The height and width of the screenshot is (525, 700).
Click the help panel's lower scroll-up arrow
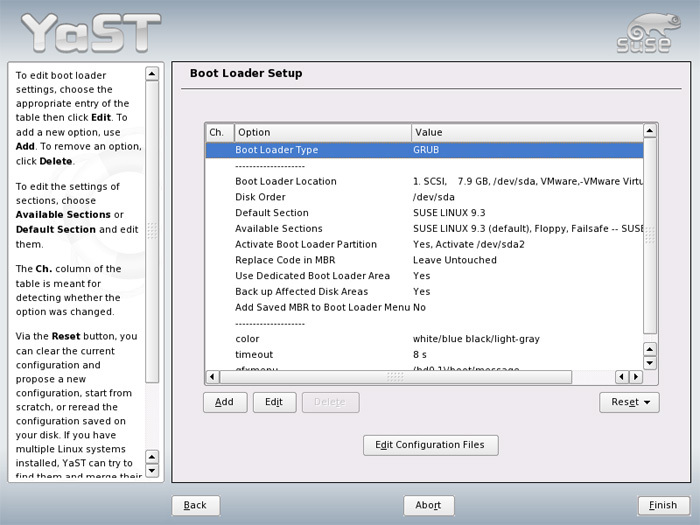coord(152,457)
